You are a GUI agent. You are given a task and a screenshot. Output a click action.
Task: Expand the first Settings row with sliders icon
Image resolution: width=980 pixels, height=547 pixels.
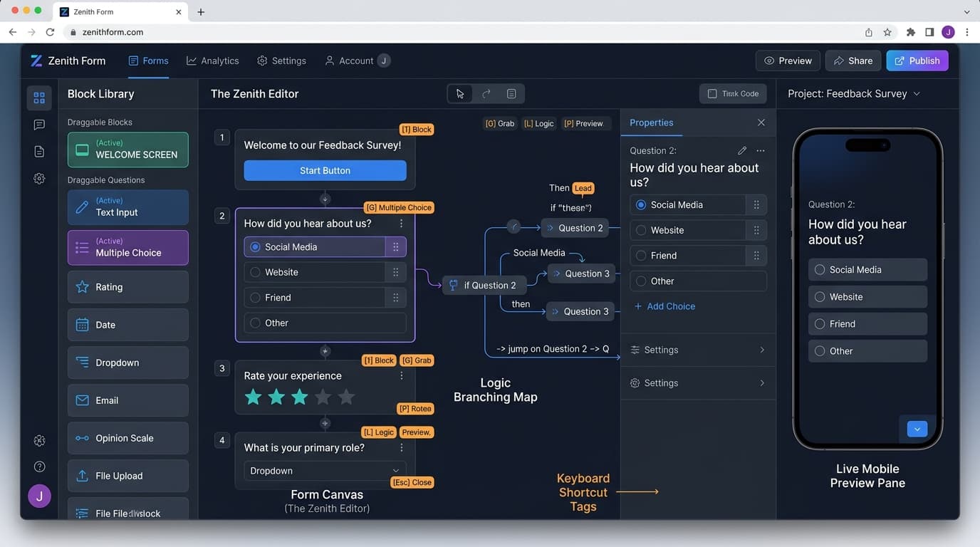coord(698,350)
